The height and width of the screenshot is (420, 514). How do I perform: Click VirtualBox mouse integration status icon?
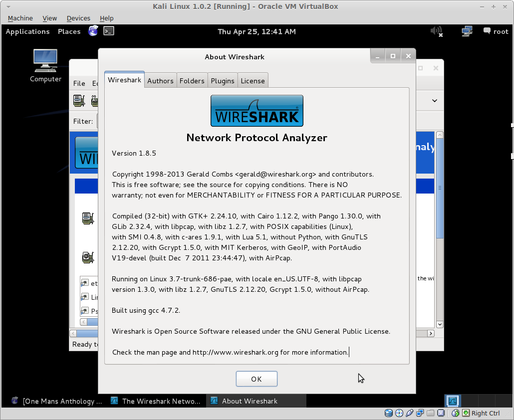click(x=455, y=413)
